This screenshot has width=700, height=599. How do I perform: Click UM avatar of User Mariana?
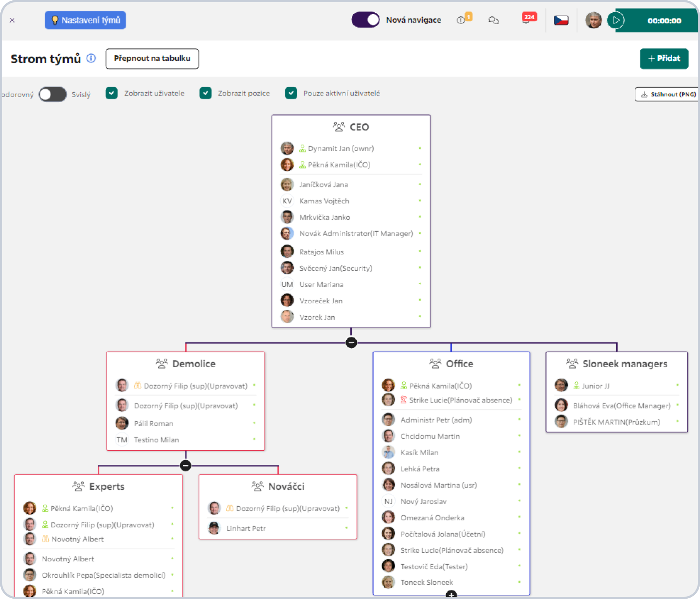pos(287,284)
